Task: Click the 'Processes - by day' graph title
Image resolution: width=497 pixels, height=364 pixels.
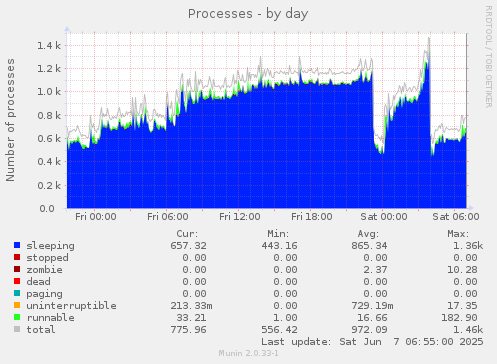Action: click(248, 14)
